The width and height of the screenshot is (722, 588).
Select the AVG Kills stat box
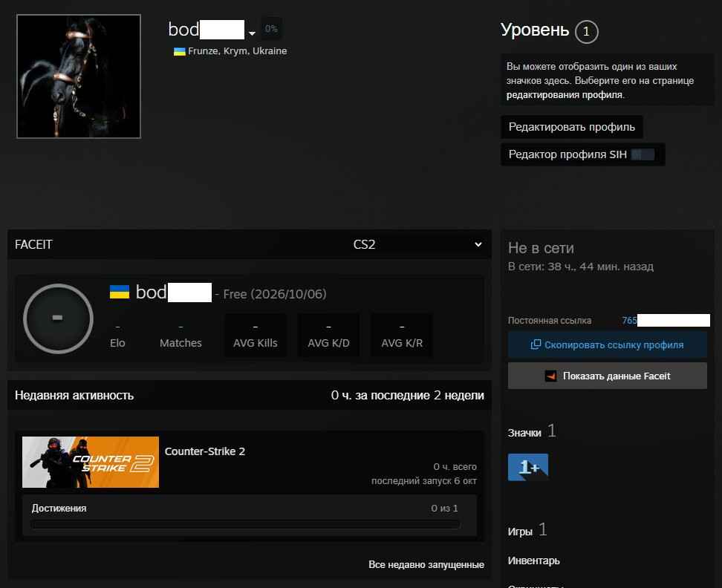pos(255,336)
